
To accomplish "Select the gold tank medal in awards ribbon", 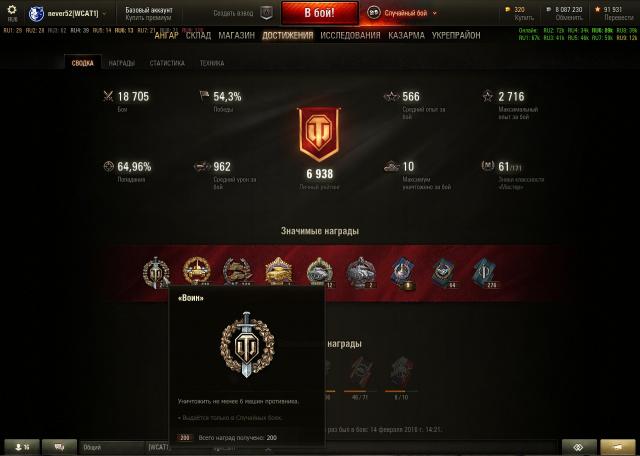I will point(278,271).
